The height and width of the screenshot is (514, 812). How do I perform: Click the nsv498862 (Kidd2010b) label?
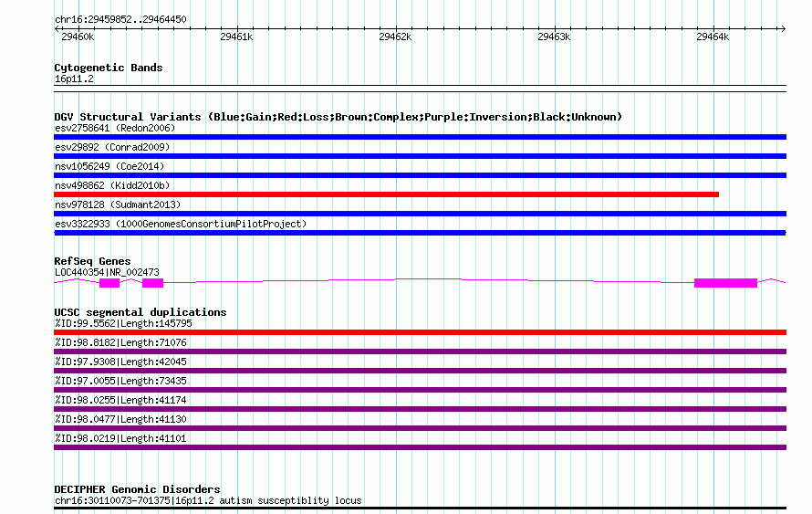(112, 185)
